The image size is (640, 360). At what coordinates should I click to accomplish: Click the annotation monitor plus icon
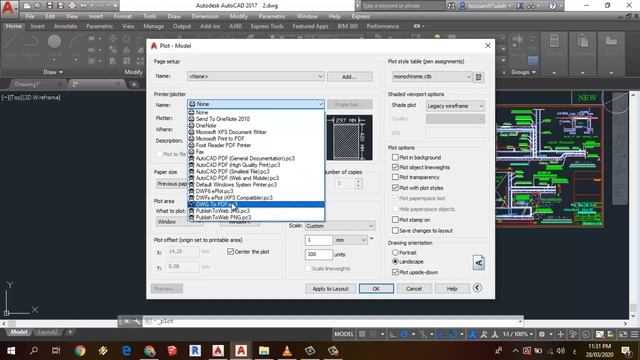point(560,334)
